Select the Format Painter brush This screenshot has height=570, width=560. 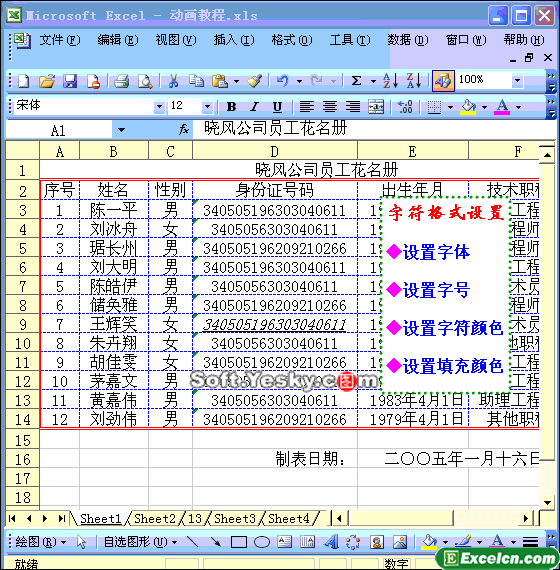pyautogui.click(x=255, y=81)
